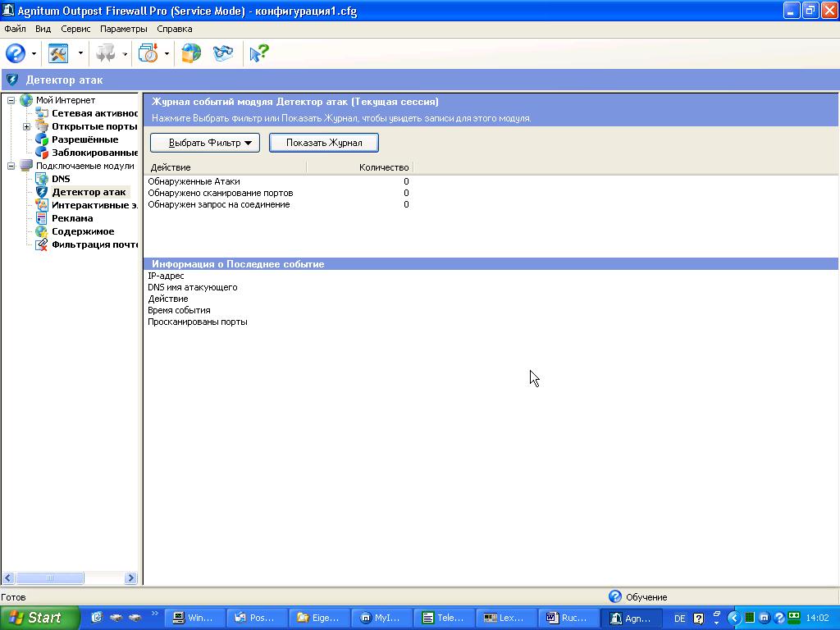This screenshot has width=840, height=630.
Task: Click the globe with padlock toolbar icon
Action: click(x=191, y=53)
